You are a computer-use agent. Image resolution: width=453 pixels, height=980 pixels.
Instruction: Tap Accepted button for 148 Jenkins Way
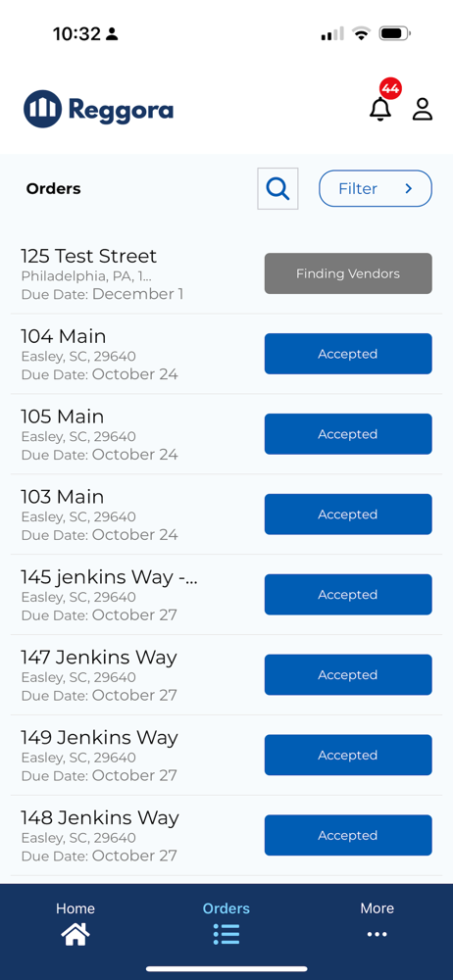pyautogui.click(x=348, y=835)
